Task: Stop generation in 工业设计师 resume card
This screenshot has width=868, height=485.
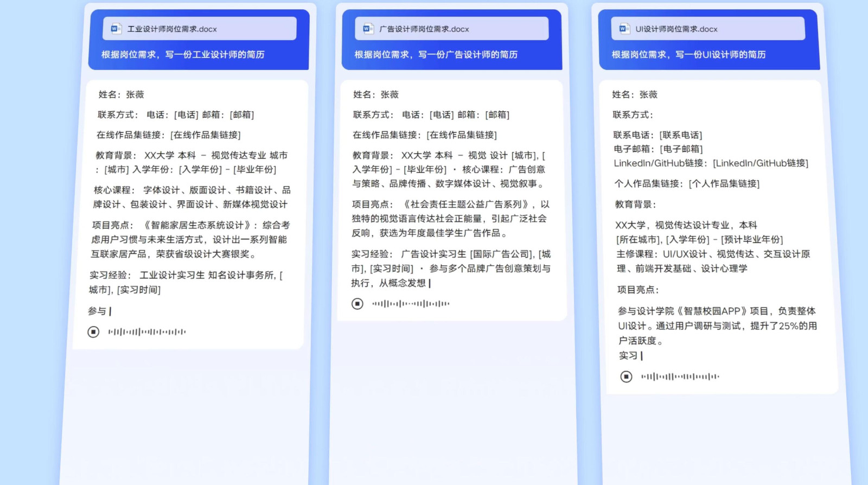Action: click(93, 331)
